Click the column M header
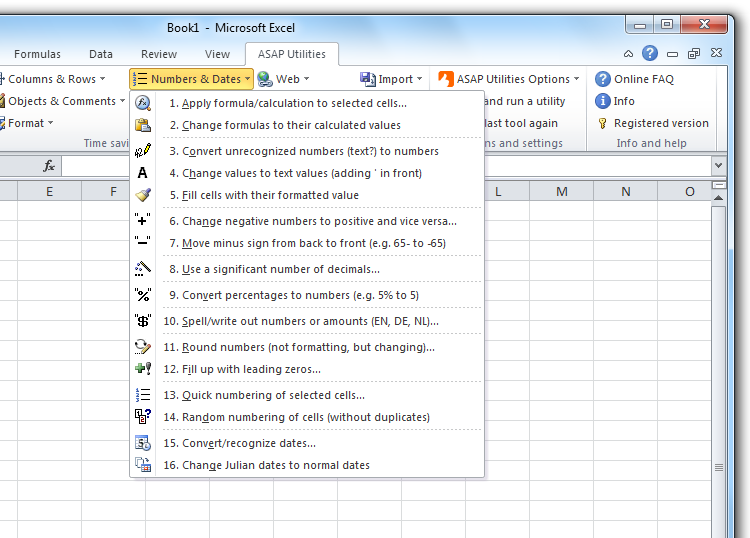This screenshot has width=750, height=538. [562, 191]
